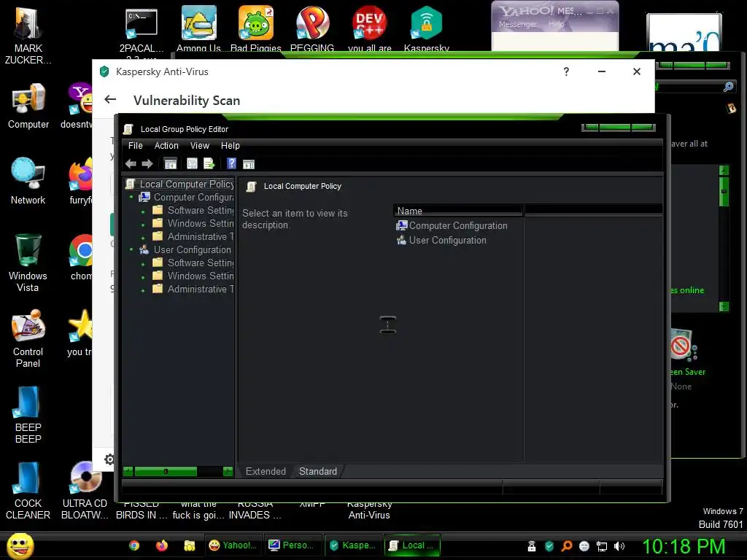Viewport: 747px width, 560px height.
Task: Expand Windows Settings under User Configuration
Action: (143, 276)
